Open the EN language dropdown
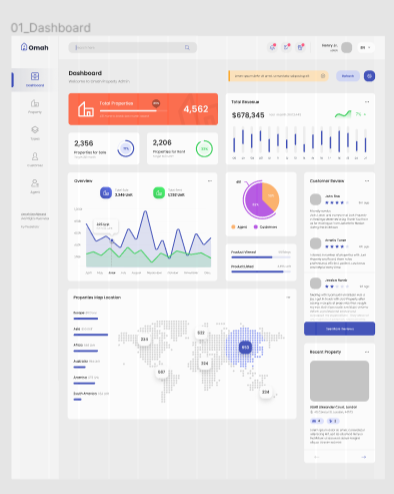 [366, 47]
